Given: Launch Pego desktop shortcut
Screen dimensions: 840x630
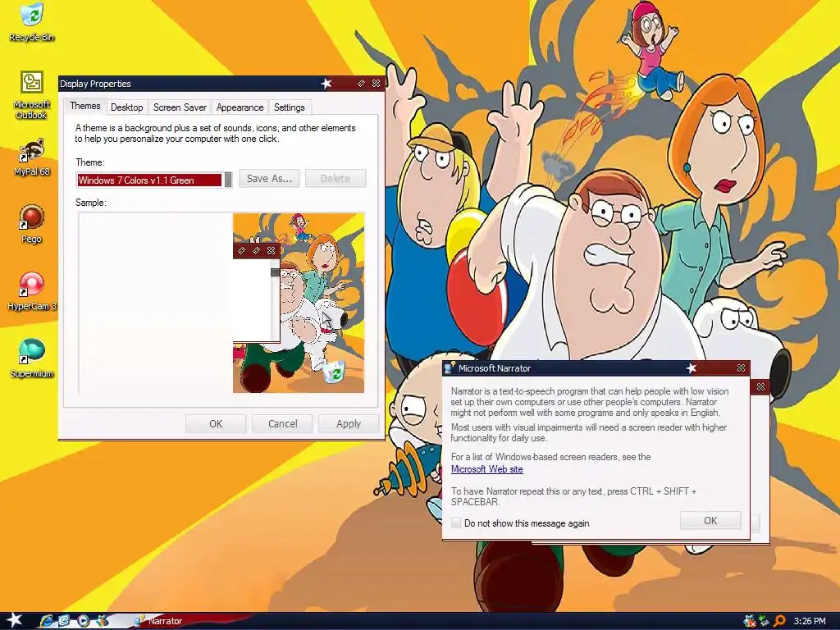Looking at the screenshot, I should point(32,225).
